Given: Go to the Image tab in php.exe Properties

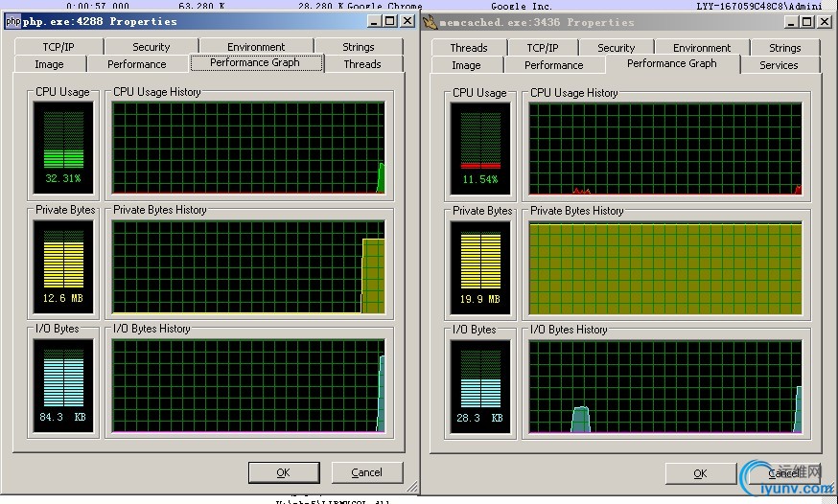Looking at the screenshot, I should (x=49, y=64).
